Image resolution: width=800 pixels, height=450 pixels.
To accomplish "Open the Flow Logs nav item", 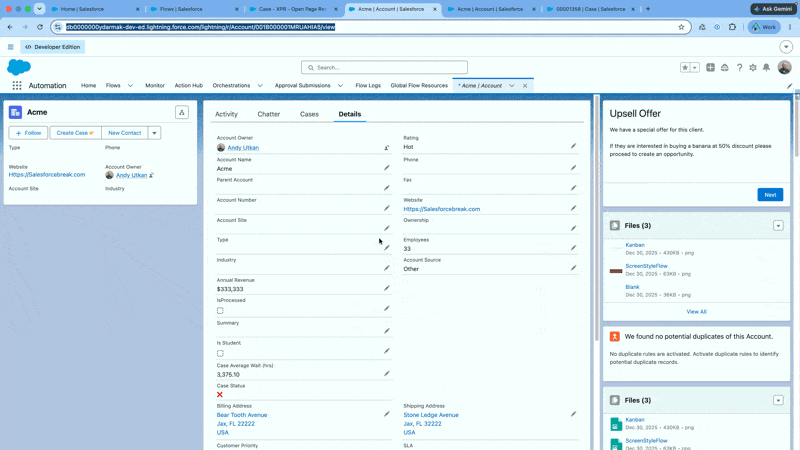I will 368,86.
